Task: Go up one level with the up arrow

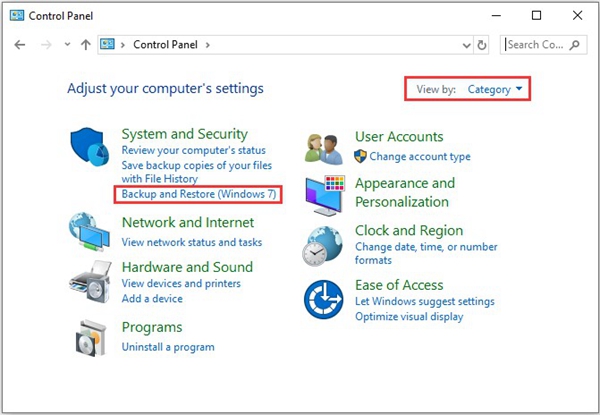Action: (x=86, y=45)
